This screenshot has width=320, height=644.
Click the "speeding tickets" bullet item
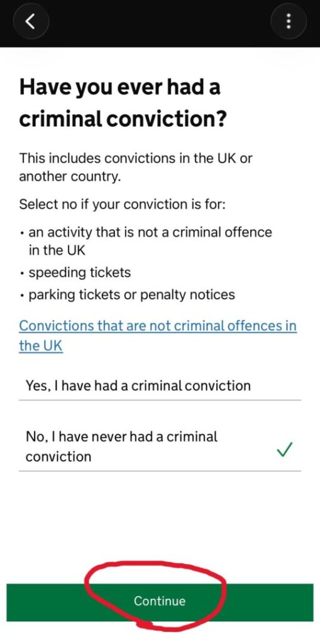click(x=79, y=272)
